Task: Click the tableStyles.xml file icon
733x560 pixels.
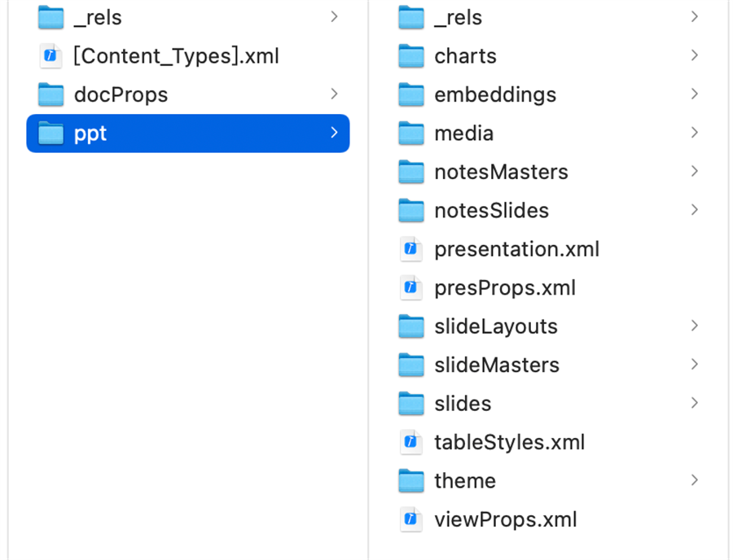Action: [411, 442]
